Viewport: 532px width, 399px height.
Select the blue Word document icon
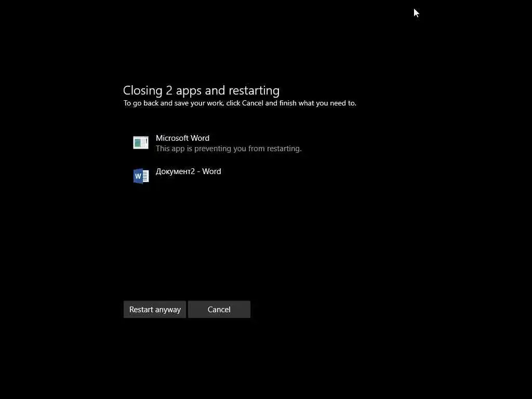click(141, 176)
